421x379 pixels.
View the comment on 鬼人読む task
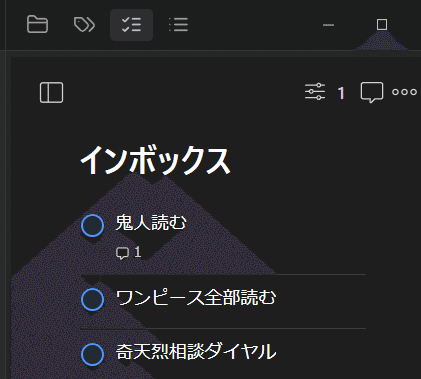(x=129, y=252)
